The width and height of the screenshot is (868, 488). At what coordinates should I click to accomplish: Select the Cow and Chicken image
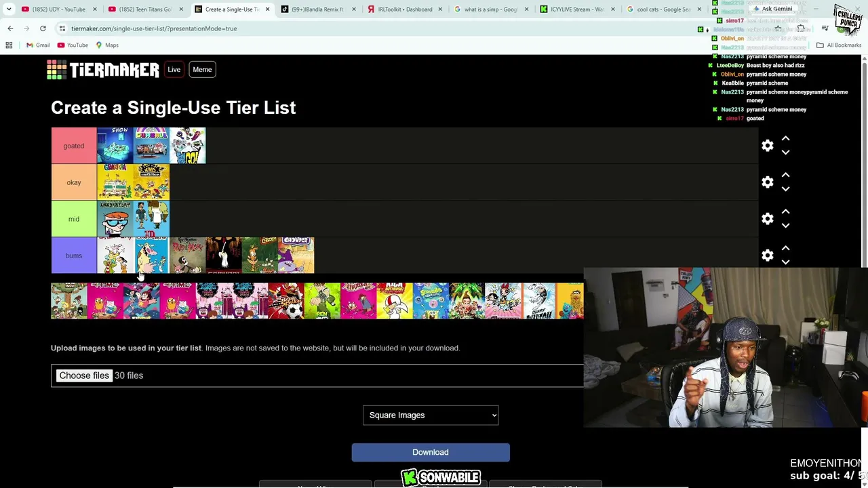click(x=151, y=256)
